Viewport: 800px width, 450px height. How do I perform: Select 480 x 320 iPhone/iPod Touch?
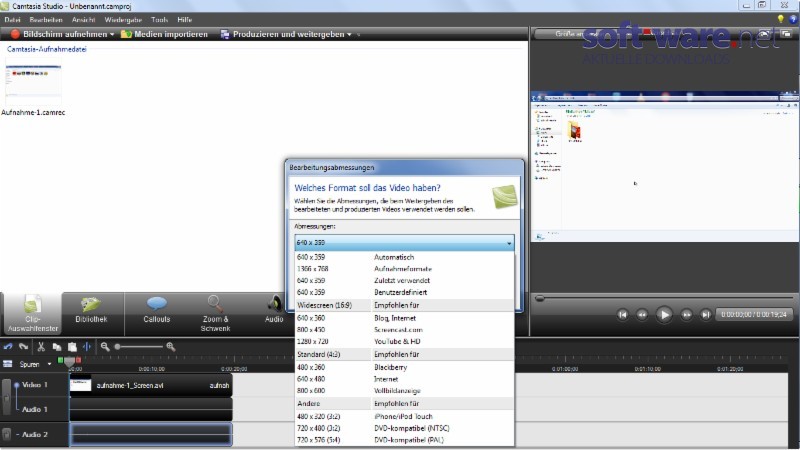pos(405,416)
